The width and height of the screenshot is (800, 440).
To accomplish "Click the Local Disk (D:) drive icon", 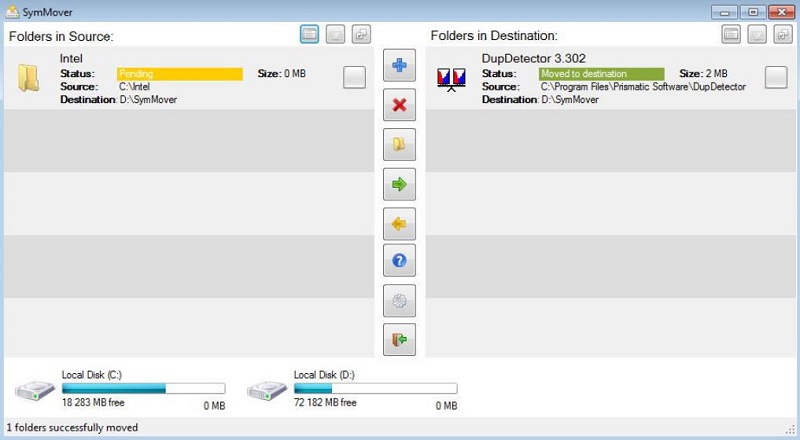I will 267,390.
